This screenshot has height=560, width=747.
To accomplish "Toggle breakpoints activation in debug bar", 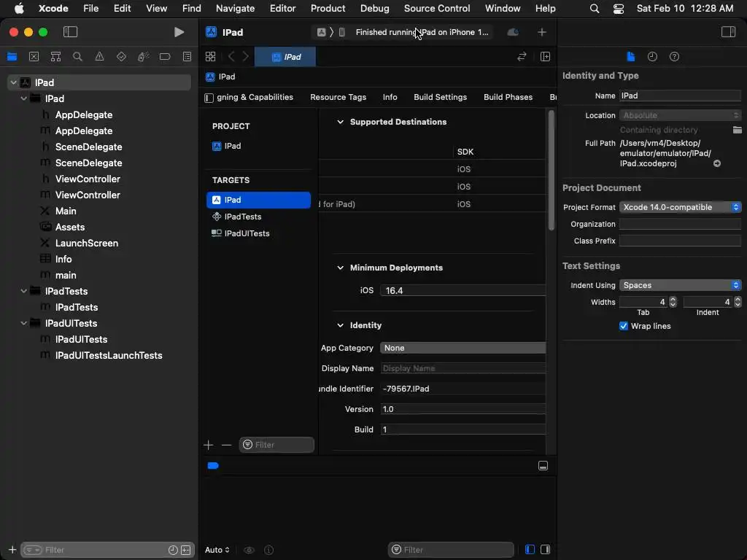I will click(213, 466).
